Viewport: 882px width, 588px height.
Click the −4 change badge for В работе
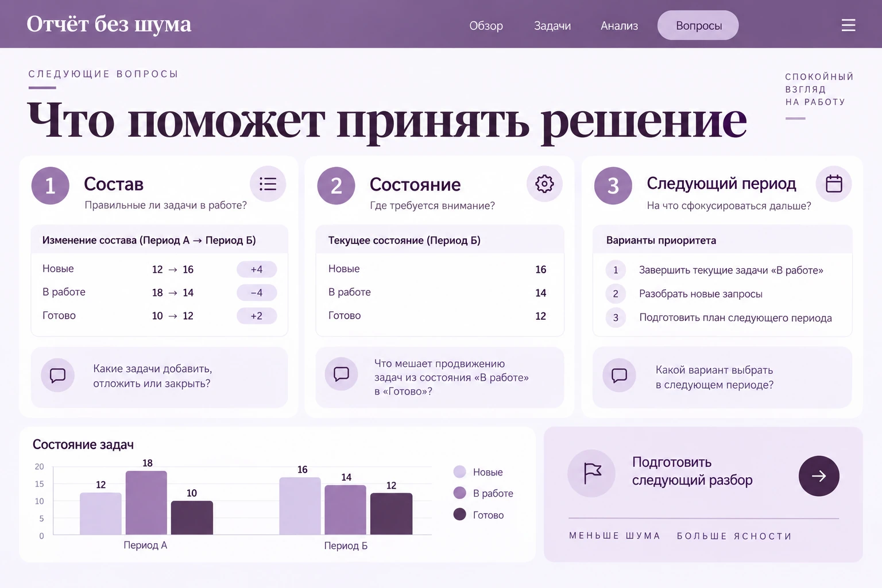(257, 293)
